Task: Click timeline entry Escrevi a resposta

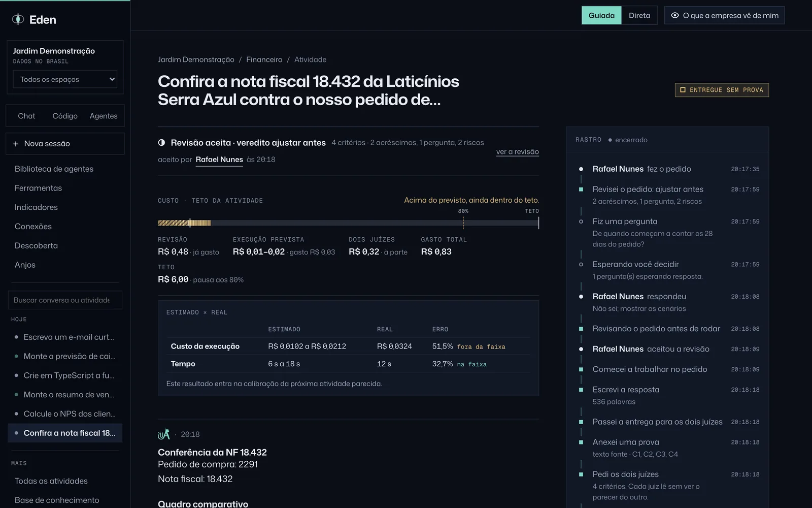Action: [x=626, y=390]
